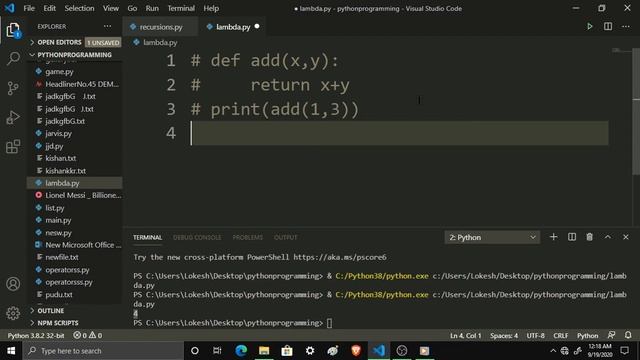Image resolution: width=640 pixels, height=360 pixels.
Task: Run Python file with play icon
Action: pyautogui.click(x=589, y=27)
